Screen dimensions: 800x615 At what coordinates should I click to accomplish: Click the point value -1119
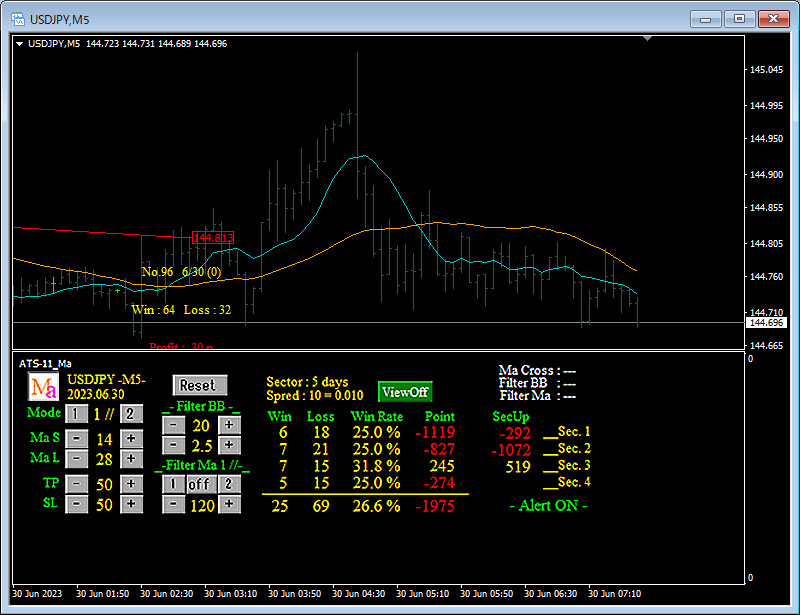[435, 432]
